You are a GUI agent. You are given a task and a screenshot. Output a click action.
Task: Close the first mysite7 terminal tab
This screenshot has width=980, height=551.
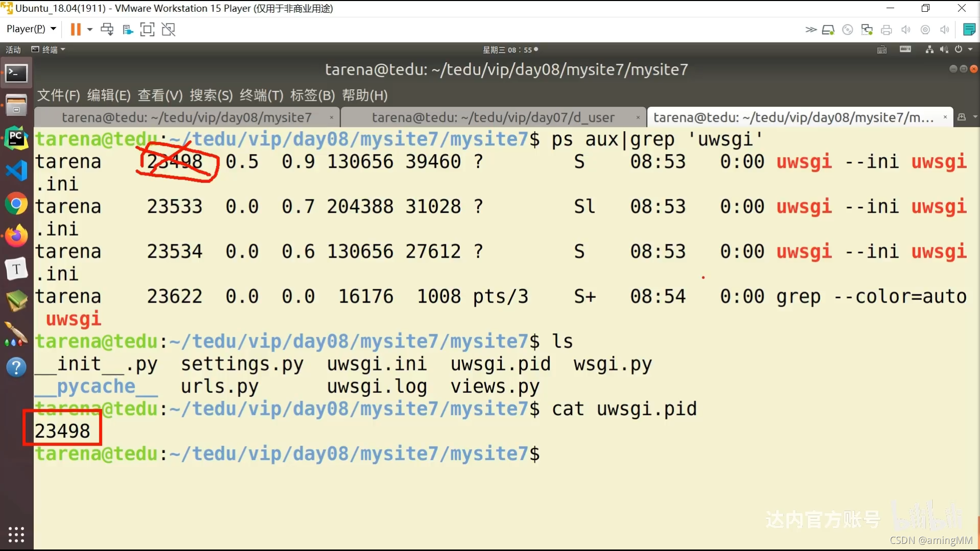coord(332,117)
